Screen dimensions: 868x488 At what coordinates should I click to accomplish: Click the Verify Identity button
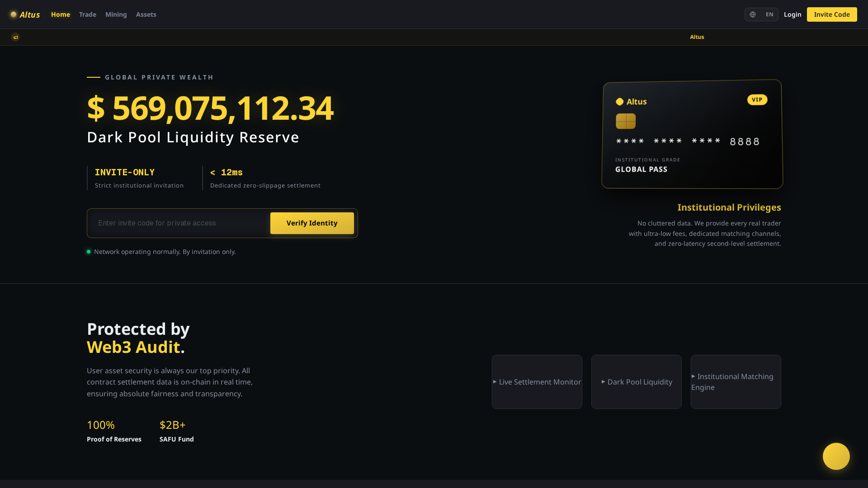[312, 223]
